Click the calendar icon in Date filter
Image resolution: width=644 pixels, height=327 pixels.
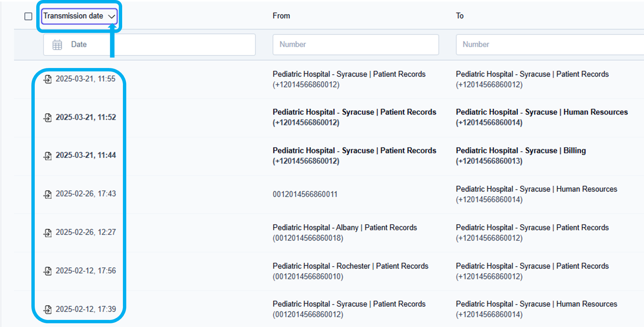[57, 45]
